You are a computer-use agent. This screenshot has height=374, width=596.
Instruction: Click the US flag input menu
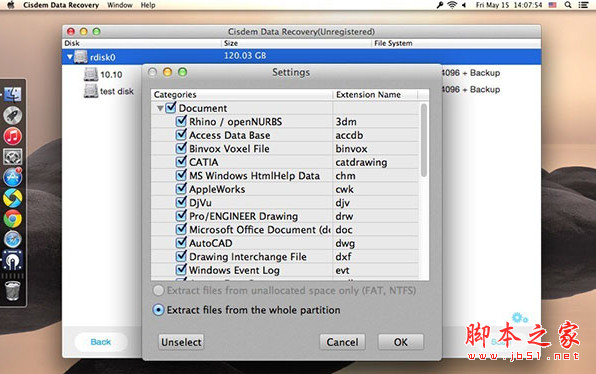point(552,5)
